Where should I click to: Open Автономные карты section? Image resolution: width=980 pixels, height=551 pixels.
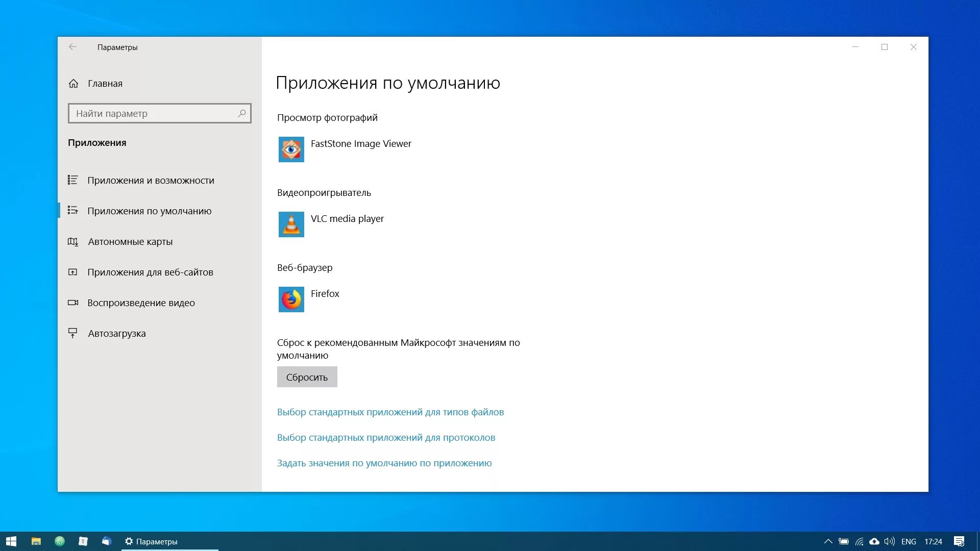coord(160,241)
